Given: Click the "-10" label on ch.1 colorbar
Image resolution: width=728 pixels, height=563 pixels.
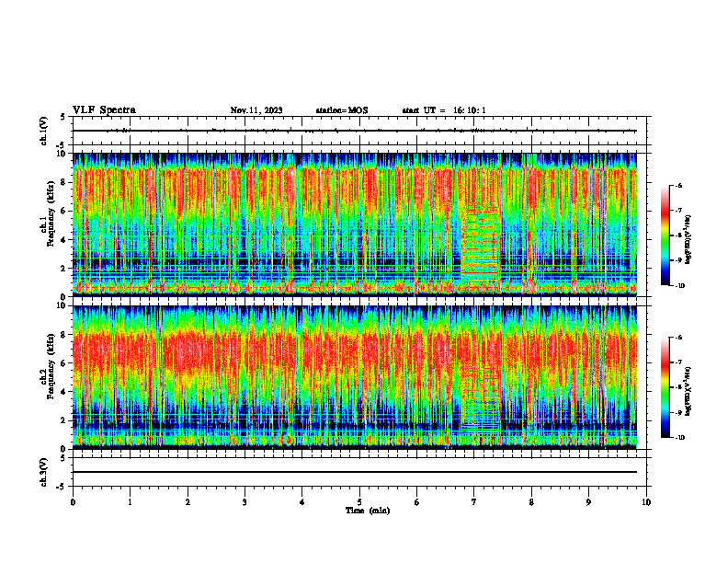Looking at the screenshot, I should [679, 286].
